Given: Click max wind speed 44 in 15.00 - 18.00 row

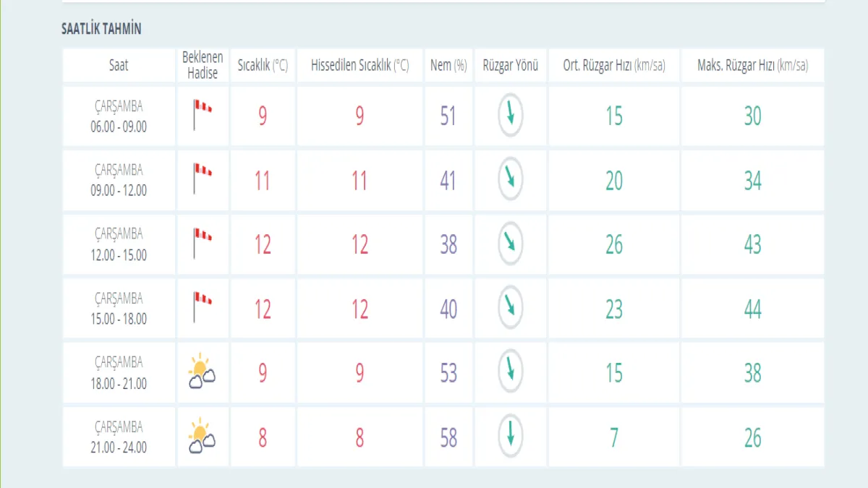Looking at the screenshot, I should point(752,309).
